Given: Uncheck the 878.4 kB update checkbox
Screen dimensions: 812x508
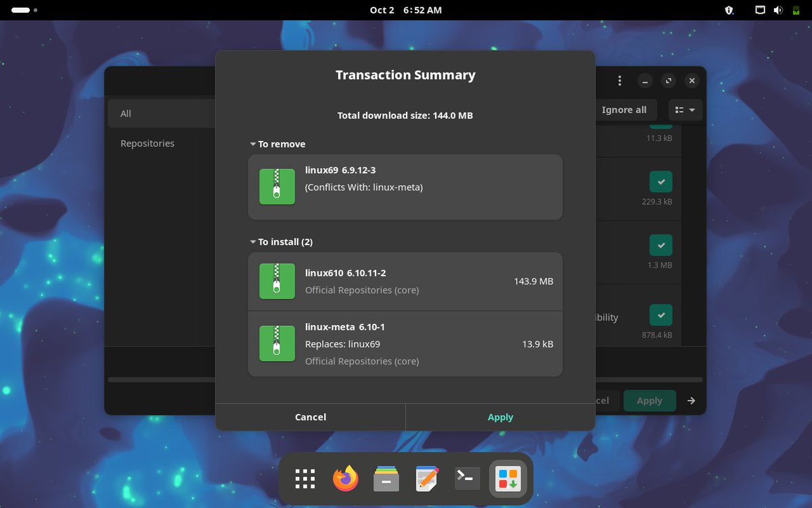Looking at the screenshot, I should click(661, 315).
